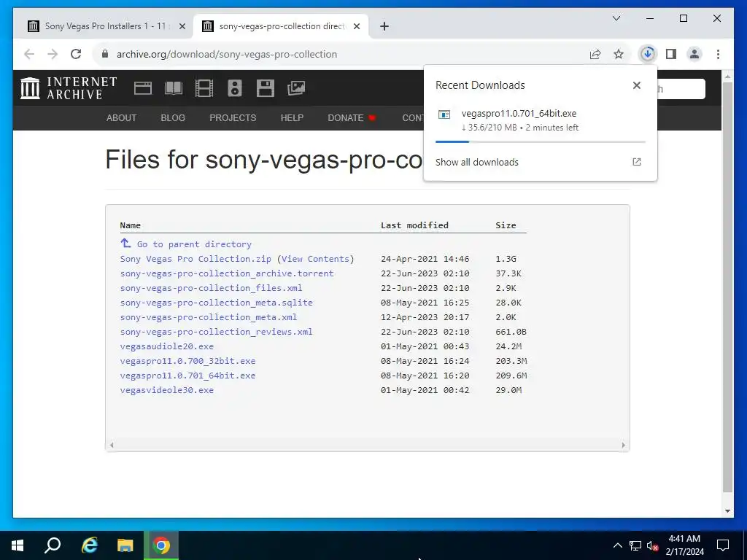Open taskbar search
Viewport: 747px width, 560px height.
coord(53,545)
